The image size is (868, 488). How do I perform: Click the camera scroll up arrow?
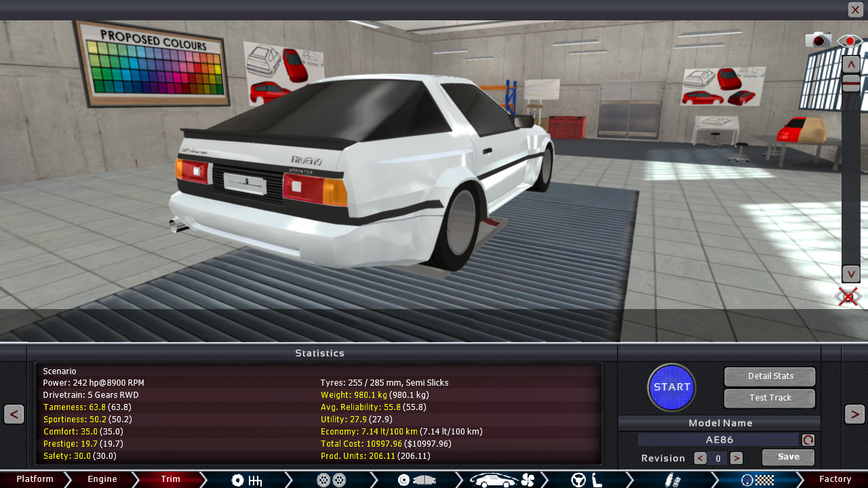[851, 64]
